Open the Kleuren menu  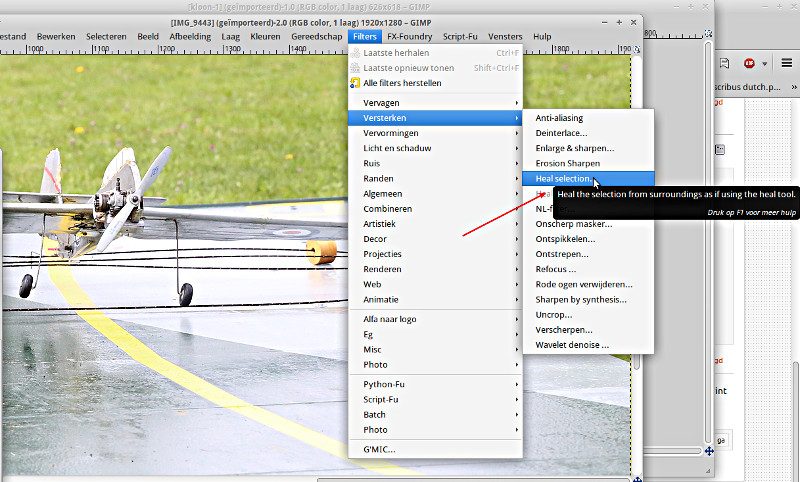[265, 37]
